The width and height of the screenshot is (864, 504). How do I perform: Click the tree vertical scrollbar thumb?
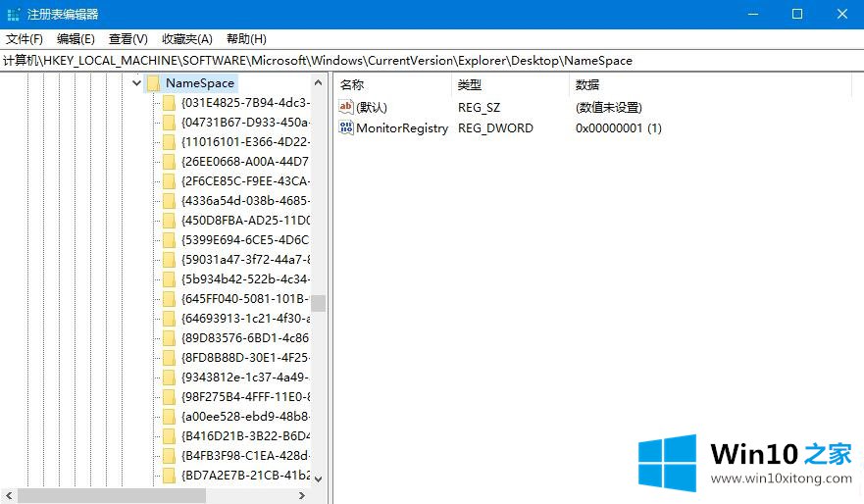[318, 303]
